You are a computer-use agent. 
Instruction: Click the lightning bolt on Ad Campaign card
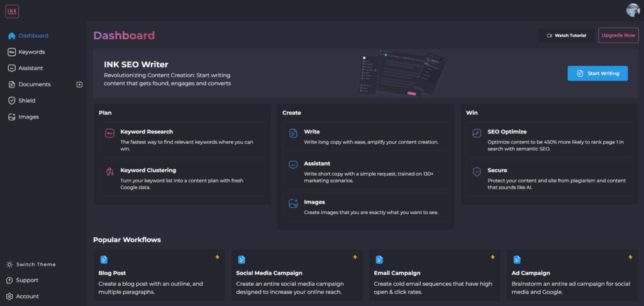coord(630,257)
